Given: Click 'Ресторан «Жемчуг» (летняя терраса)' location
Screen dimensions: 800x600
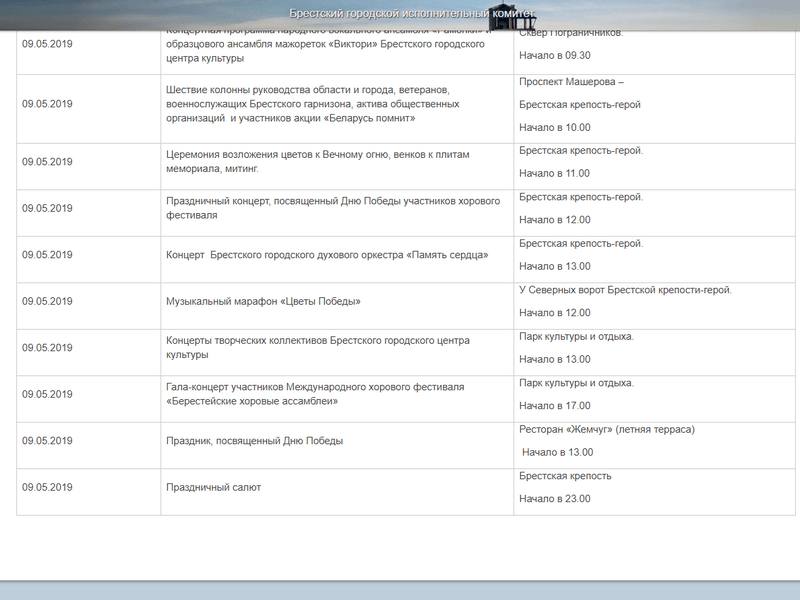Looking at the screenshot, I should pos(607,429).
